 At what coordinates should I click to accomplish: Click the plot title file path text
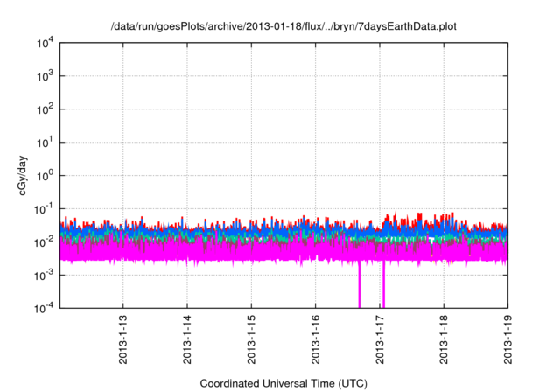click(283, 26)
